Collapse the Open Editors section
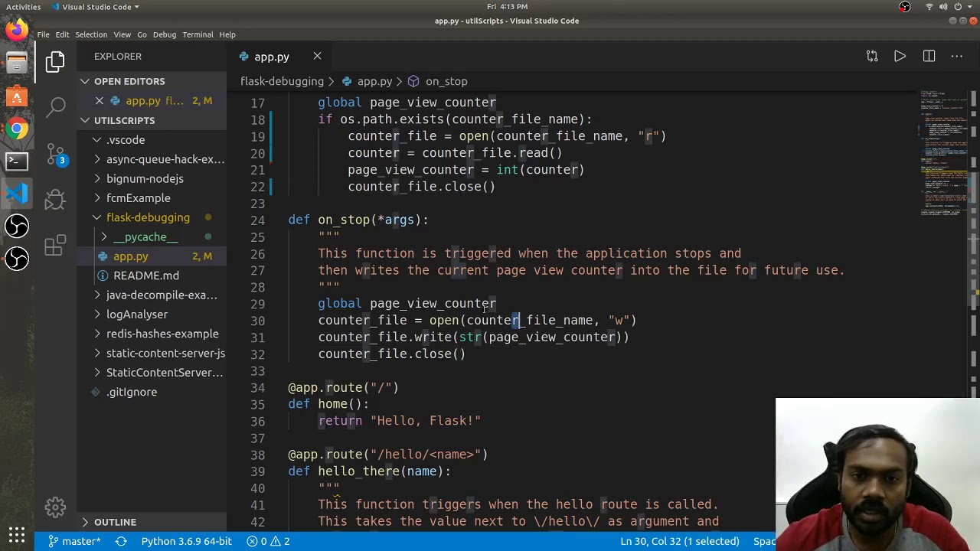Image resolution: width=980 pixels, height=551 pixels. 152,81
